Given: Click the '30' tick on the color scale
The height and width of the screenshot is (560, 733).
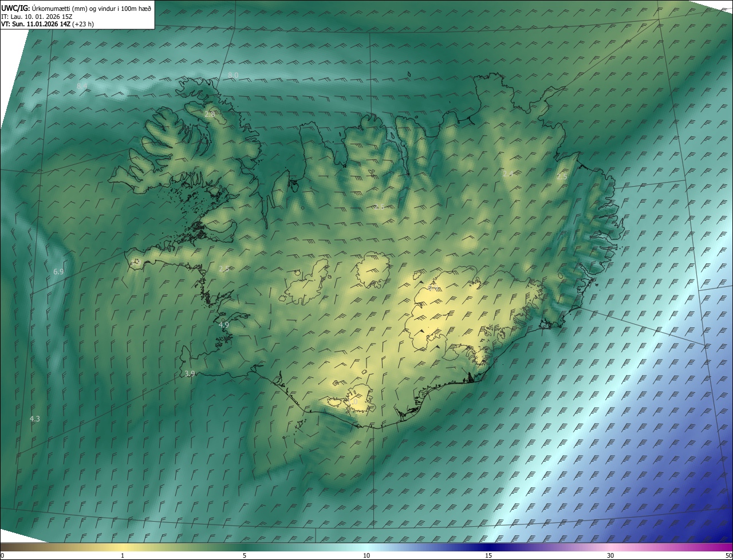Looking at the screenshot, I should pyautogui.click(x=610, y=555).
